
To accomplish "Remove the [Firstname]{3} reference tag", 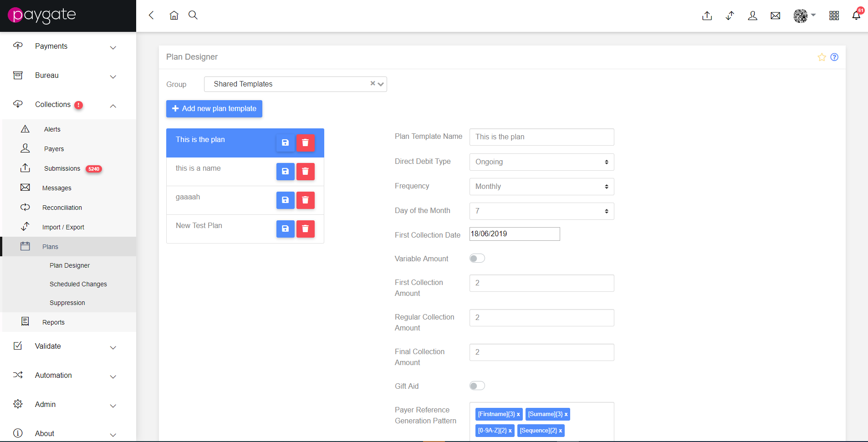I will point(518,414).
